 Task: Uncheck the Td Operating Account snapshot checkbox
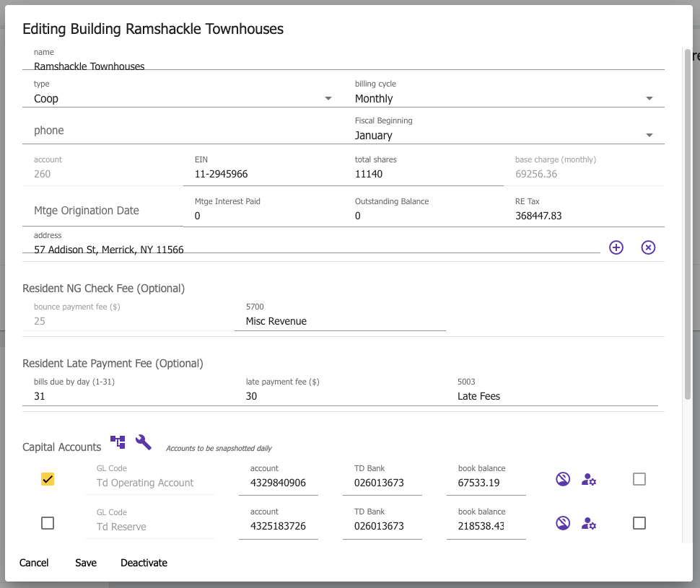(48, 479)
